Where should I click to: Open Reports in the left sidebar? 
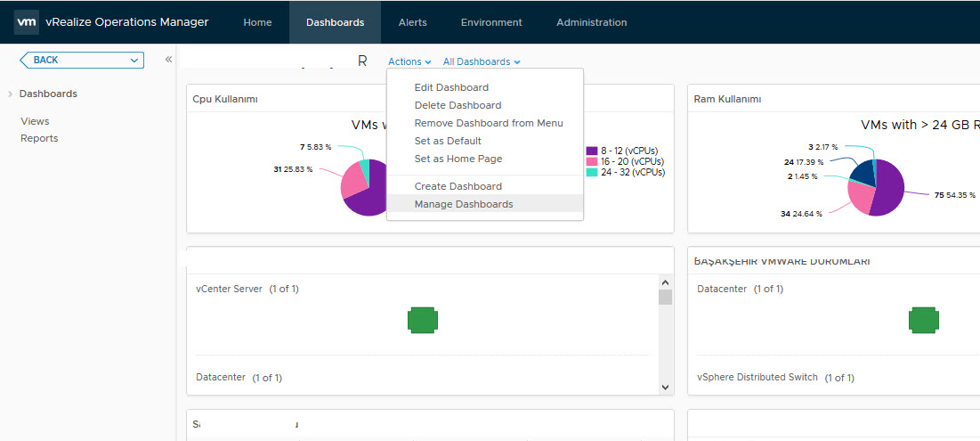[39, 138]
